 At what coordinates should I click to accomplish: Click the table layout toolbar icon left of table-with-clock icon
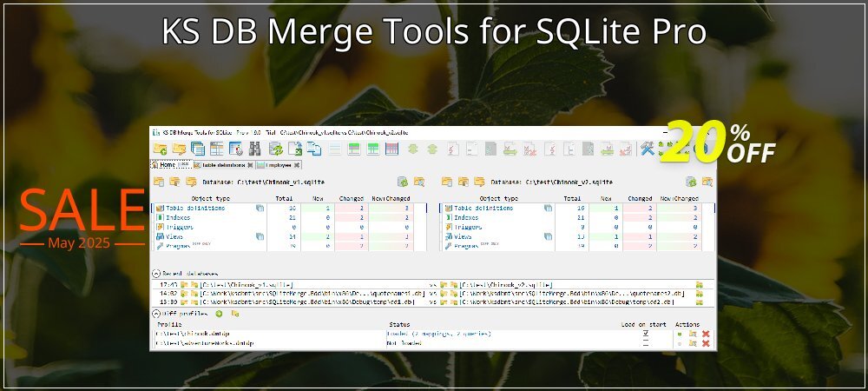[216, 149]
